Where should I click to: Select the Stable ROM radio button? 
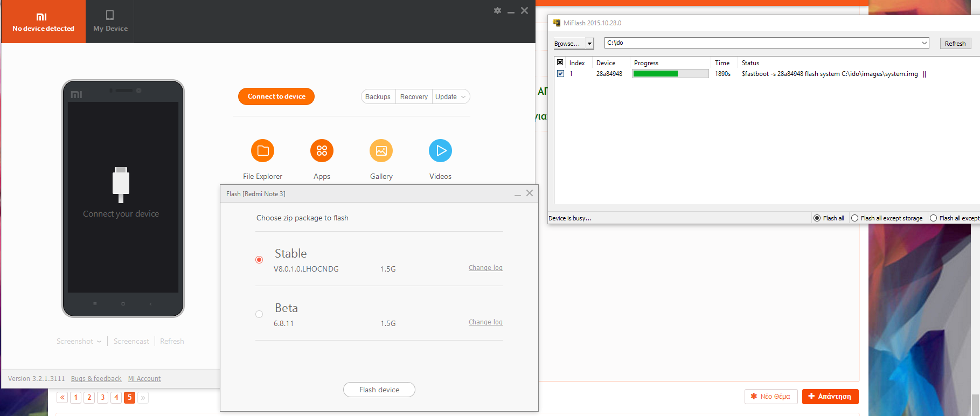click(259, 260)
